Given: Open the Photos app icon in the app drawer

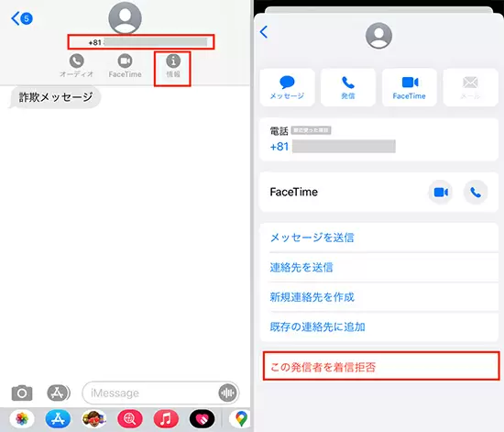Looking at the screenshot, I should (22, 419).
